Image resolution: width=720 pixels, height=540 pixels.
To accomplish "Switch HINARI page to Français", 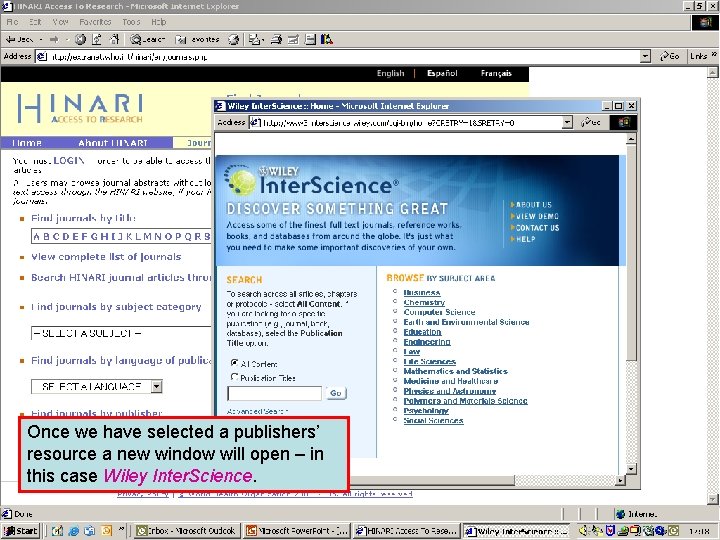I will point(496,73).
